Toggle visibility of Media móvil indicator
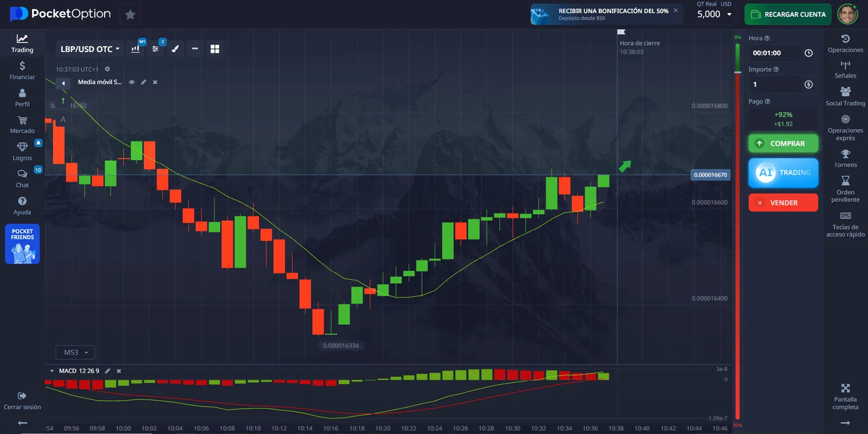The image size is (868, 434). click(132, 82)
